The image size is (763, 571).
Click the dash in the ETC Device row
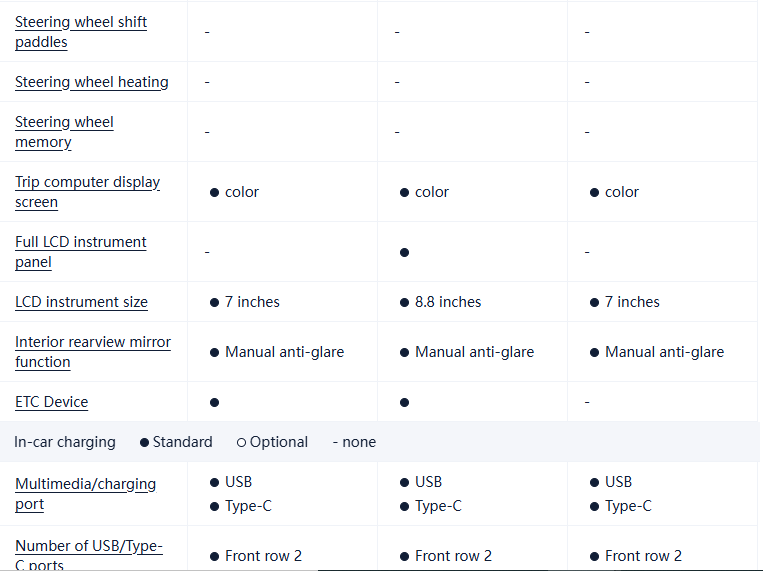pyautogui.click(x=587, y=402)
